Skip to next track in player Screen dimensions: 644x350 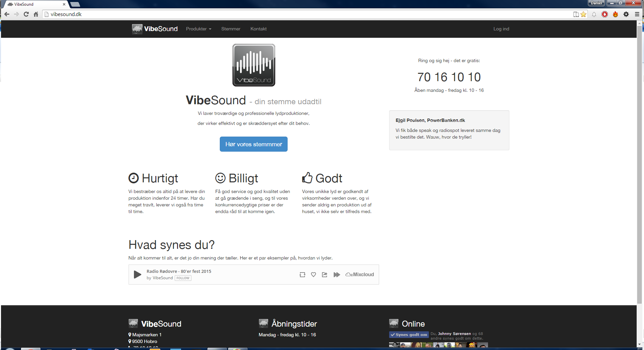pos(337,275)
